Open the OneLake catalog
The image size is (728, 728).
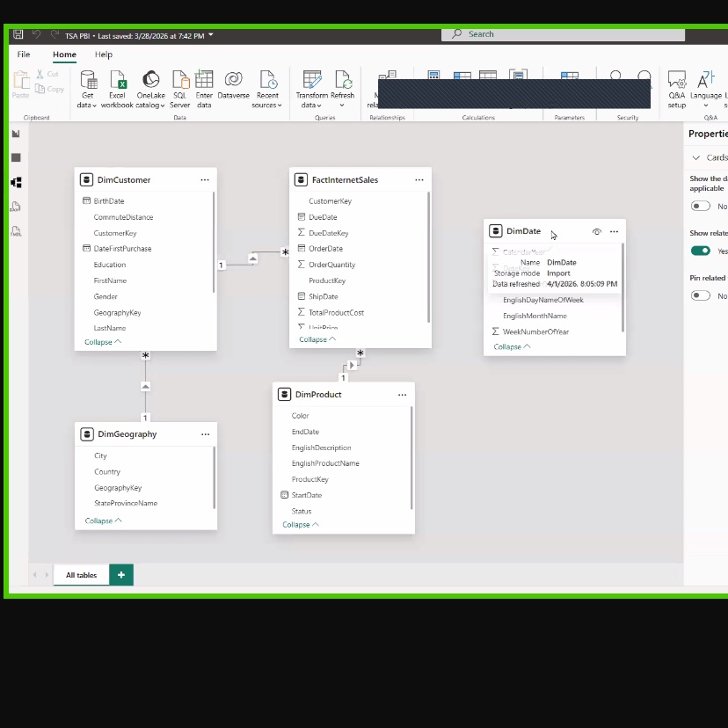tap(150, 90)
